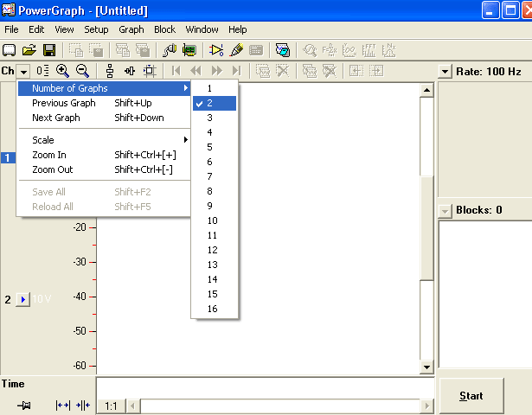Open the File menu
This screenshot has height=415, width=532.
point(11,29)
